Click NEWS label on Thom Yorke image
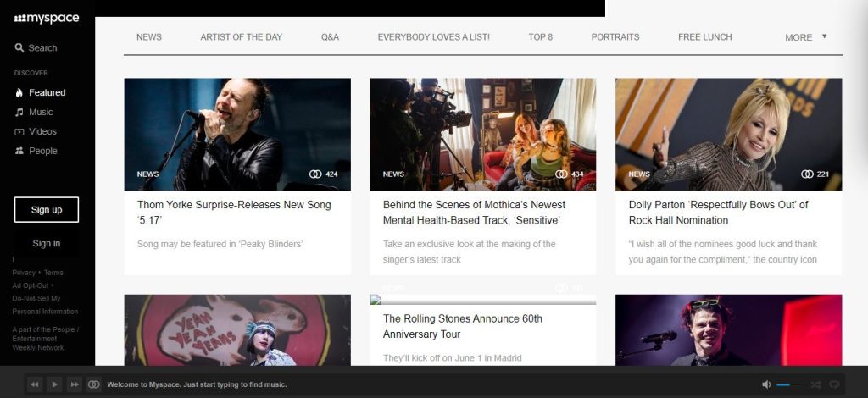The width and height of the screenshot is (868, 398). point(147,174)
